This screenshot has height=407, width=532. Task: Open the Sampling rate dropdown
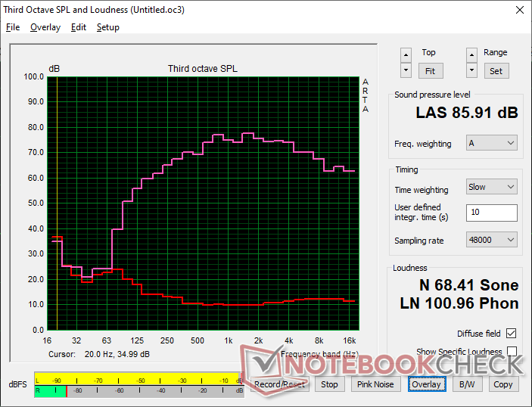click(x=492, y=240)
